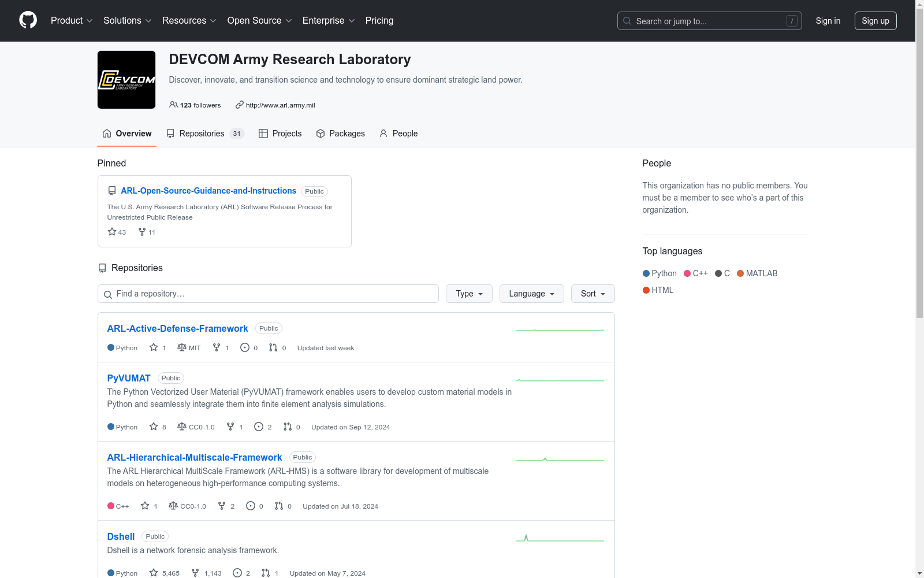Open the Sort dropdown
The image size is (924, 578).
[x=593, y=294]
